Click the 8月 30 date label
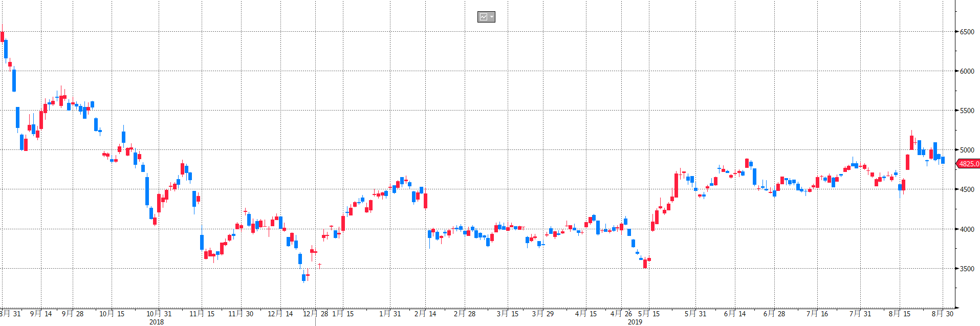Image resolution: width=980 pixels, height=326 pixels. pos(942,314)
